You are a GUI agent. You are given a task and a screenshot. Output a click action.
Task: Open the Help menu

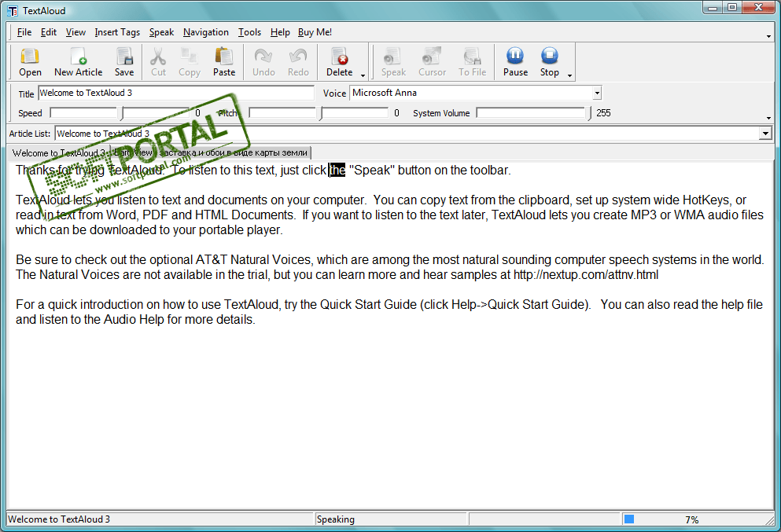[280, 32]
